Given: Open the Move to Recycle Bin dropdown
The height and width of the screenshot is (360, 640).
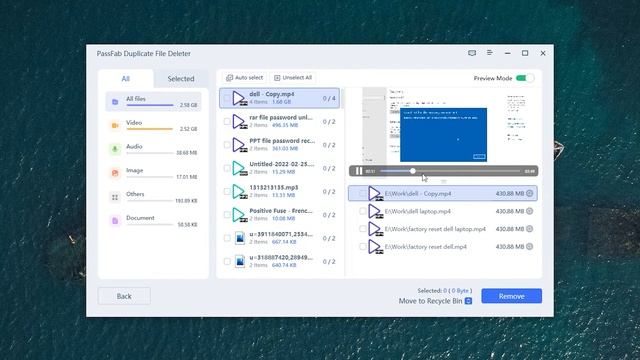Looking at the screenshot, I should (x=469, y=301).
